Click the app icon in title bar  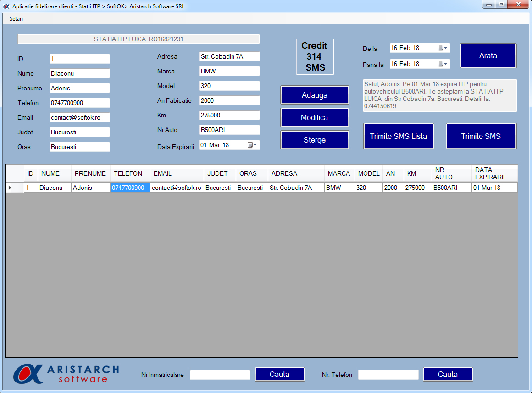click(x=6, y=6)
